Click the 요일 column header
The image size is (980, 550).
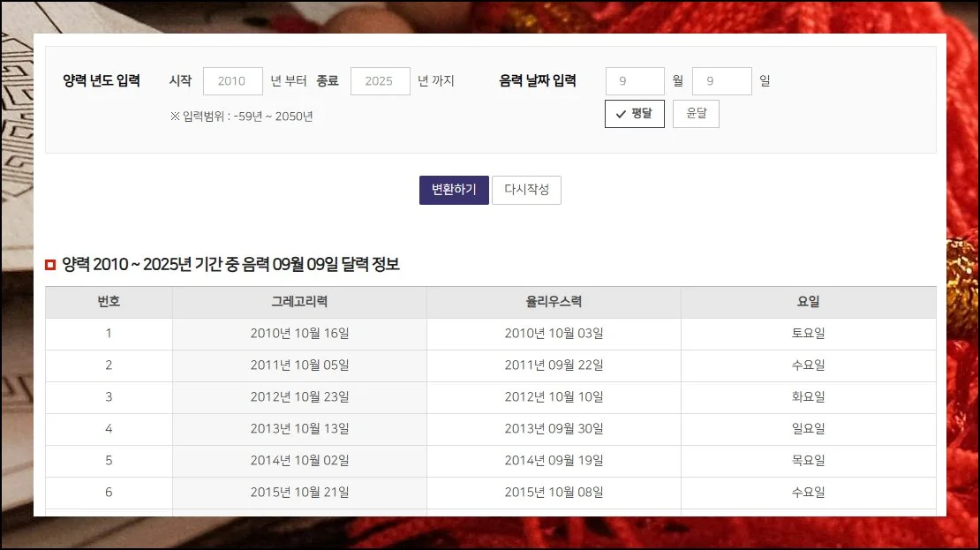click(x=808, y=302)
